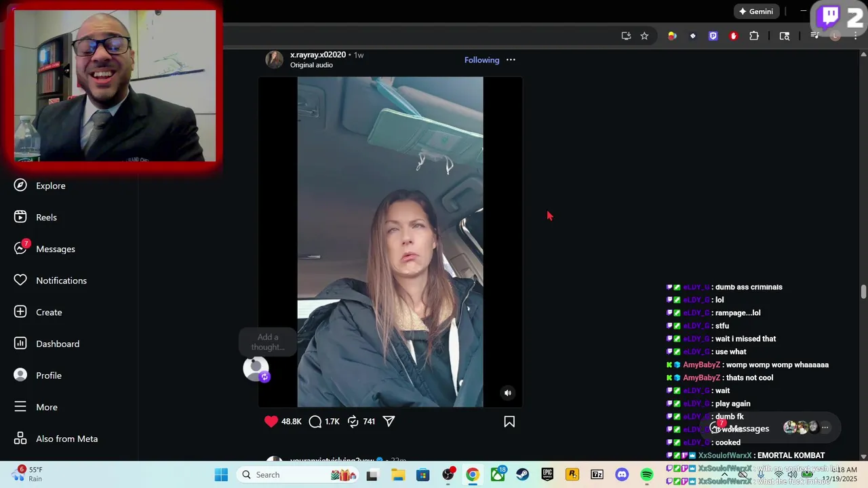Click the poster's profile picture avatar
Viewport: 868px width, 488px height.
tap(274, 60)
